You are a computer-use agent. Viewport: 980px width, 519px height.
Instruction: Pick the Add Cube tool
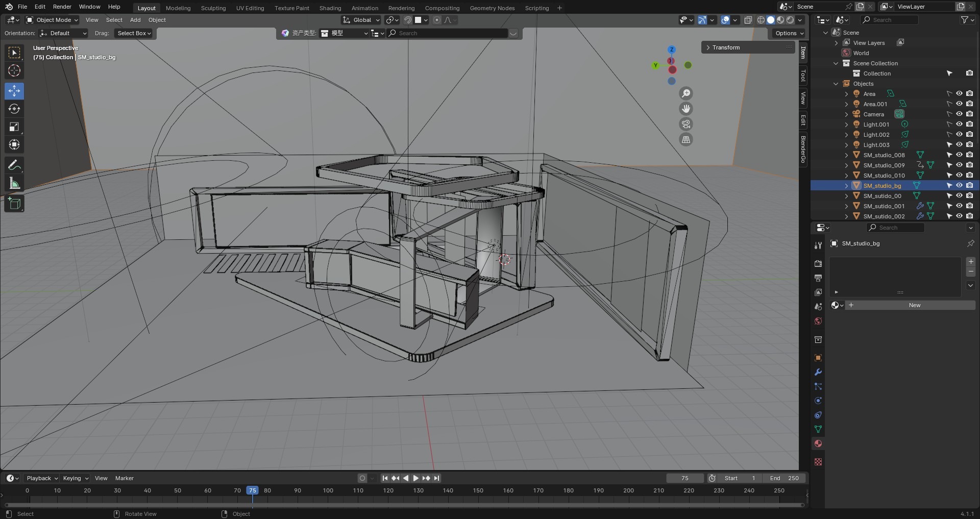coord(14,204)
